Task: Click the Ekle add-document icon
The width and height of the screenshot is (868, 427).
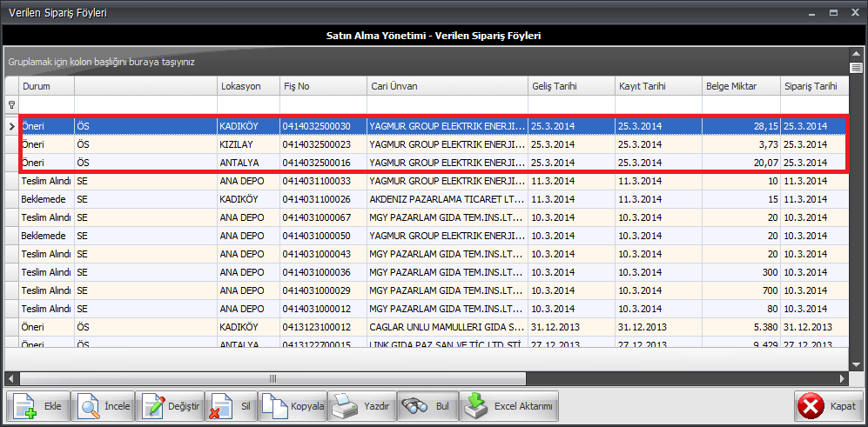Action: point(24,406)
